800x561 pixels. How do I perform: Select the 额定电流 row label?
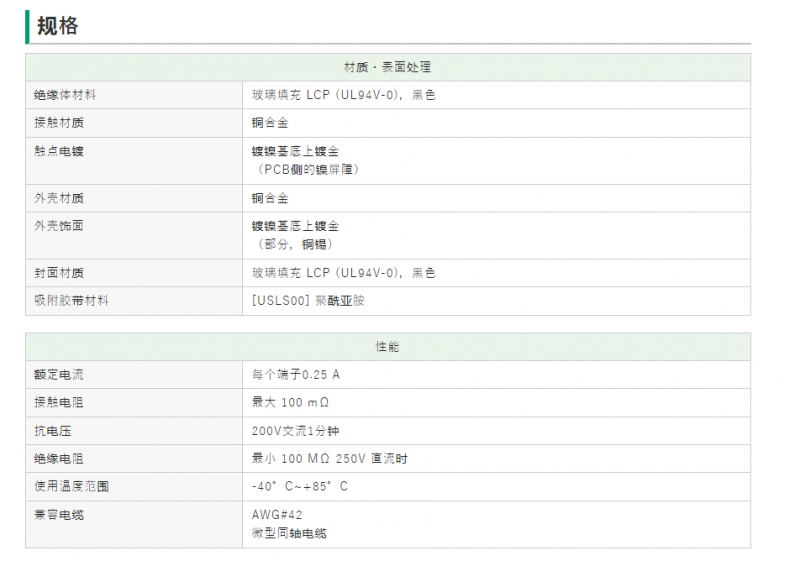(59, 375)
